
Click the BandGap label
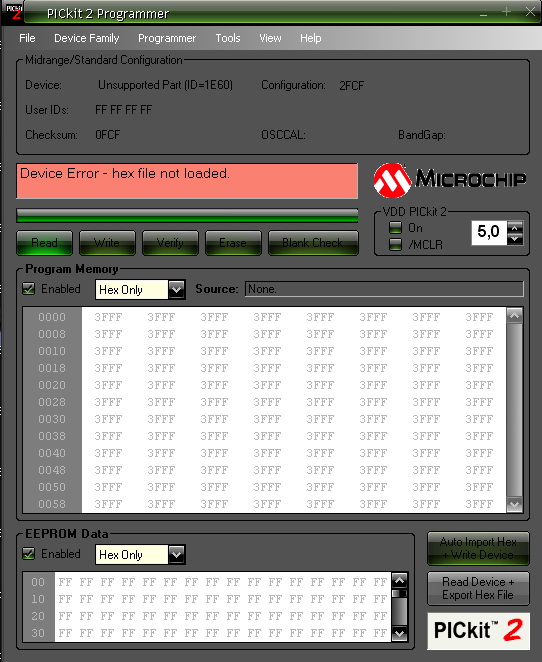(x=422, y=135)
